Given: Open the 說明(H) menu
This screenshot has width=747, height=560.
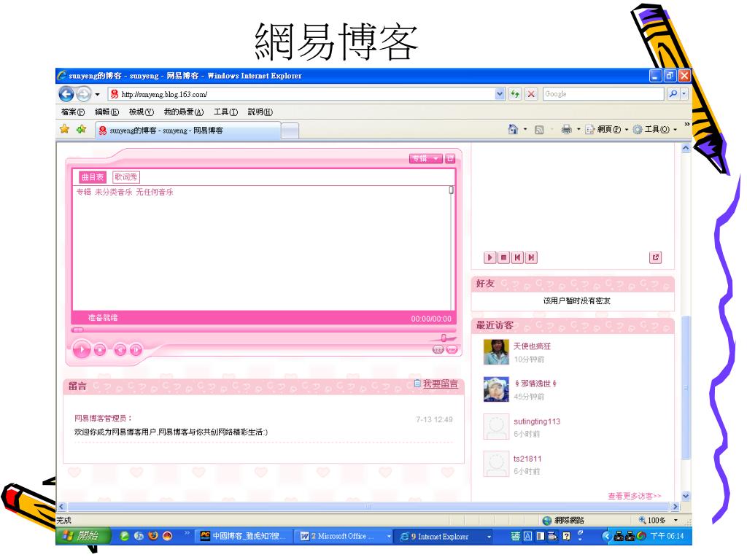Looking at the screenshot, I should click(260, 112).
